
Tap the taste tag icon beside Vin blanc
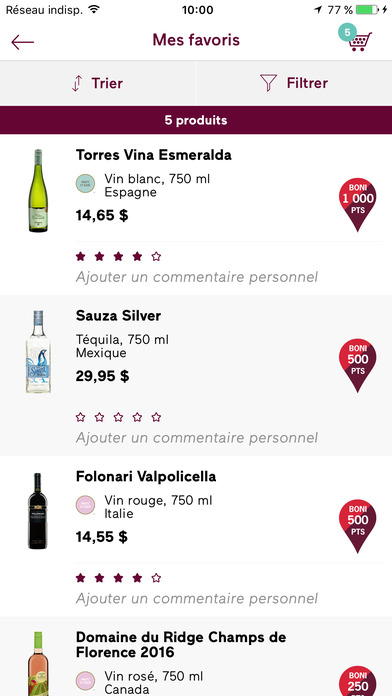(85, 184)
